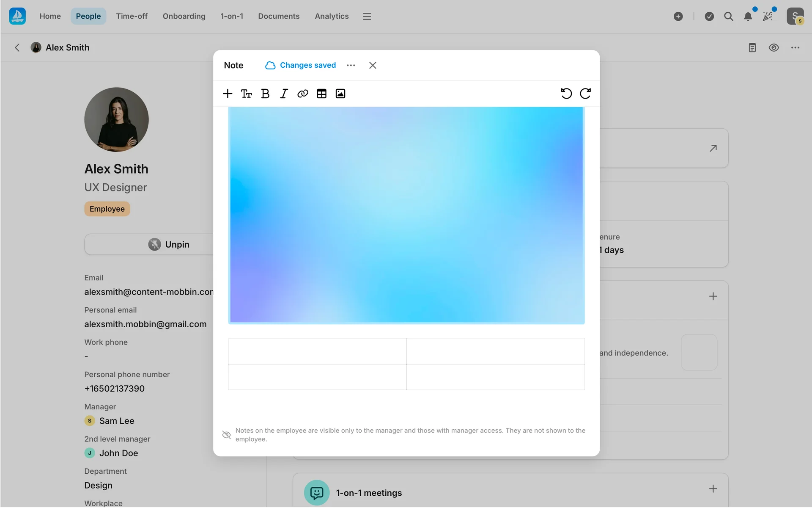
Task: Open the Analytics tab
Action: click(x=332, y=16)
